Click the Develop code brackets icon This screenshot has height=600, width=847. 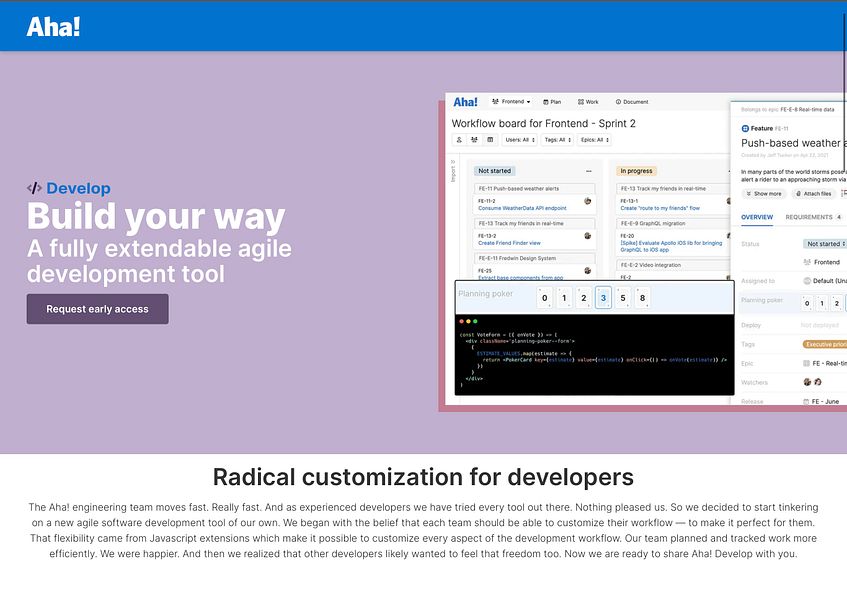pos(34,188)
